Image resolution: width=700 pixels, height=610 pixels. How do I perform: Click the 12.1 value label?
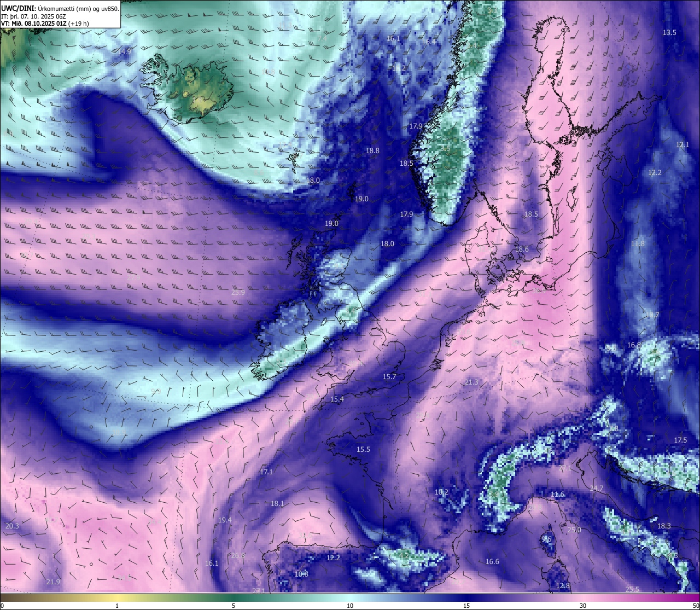tap(682, 145)
